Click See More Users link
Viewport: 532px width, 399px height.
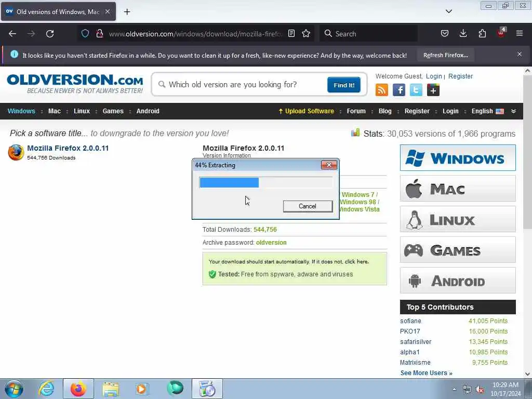(x=426, y=373)
